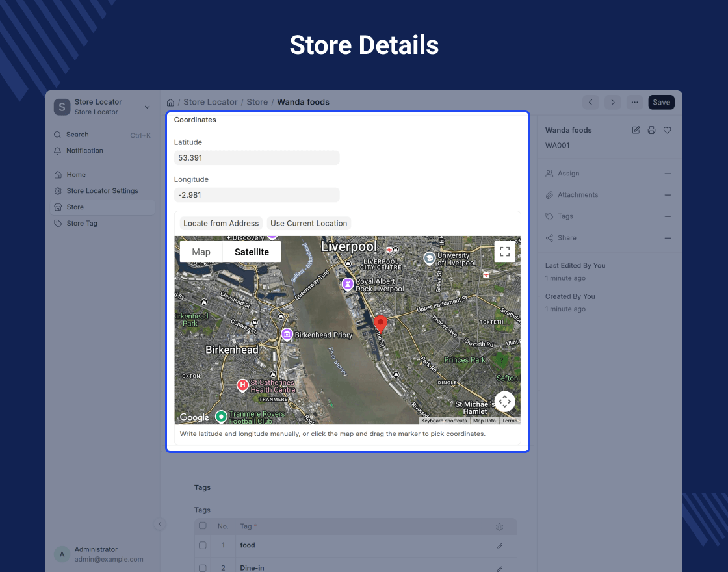Open Notification in the sidebar

point(103,151)
